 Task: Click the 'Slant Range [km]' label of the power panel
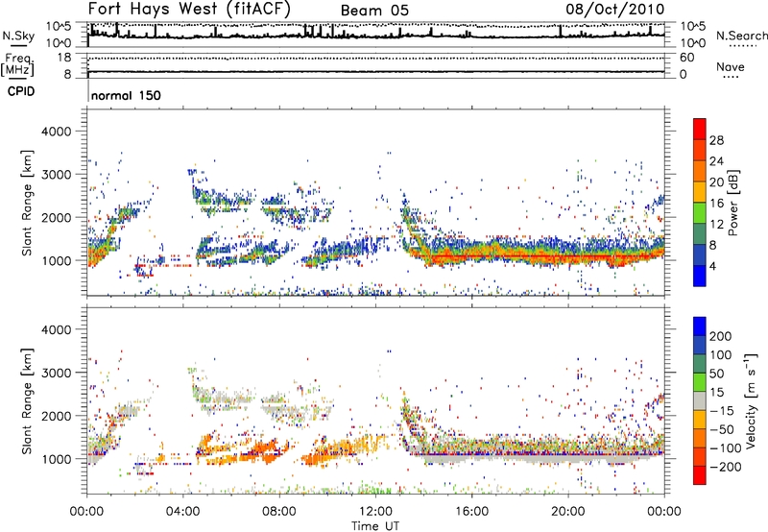point(28,203)
